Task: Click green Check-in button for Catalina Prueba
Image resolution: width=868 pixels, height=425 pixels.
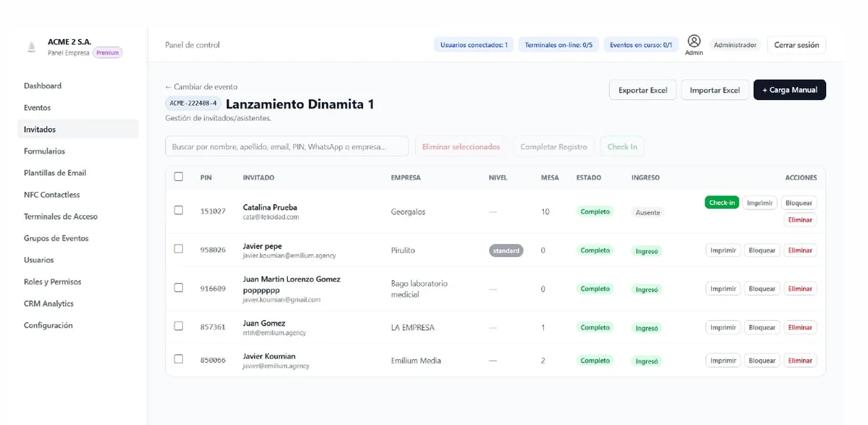Action: tap(722, 203)
